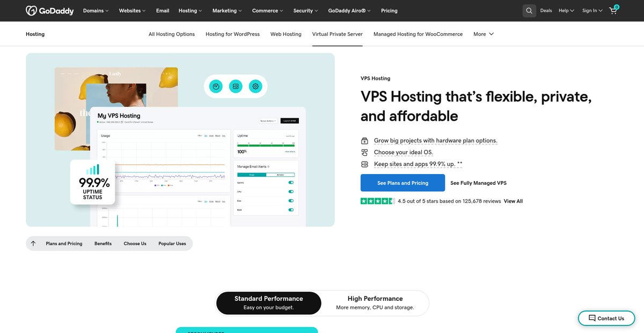
Task: Click the lemon website preview image
Action: pyautogui.click(x=116, y=108)
